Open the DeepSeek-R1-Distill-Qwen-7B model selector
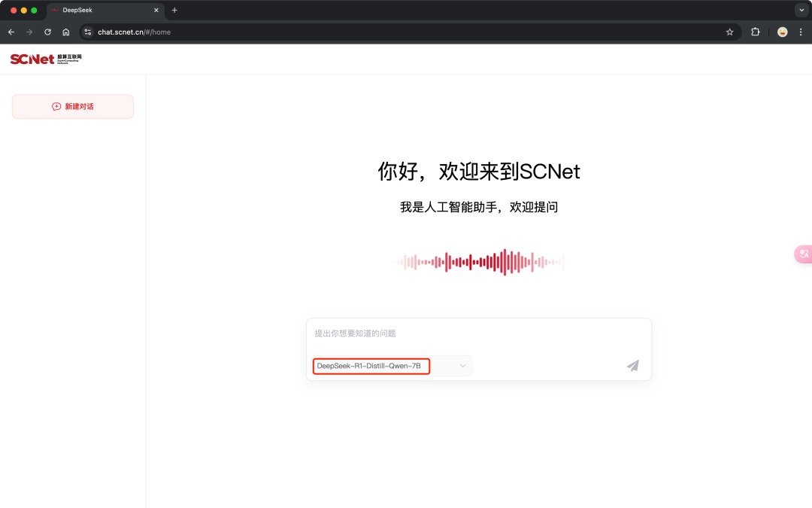Screen dimensions: 812x508 pos(371,366)
